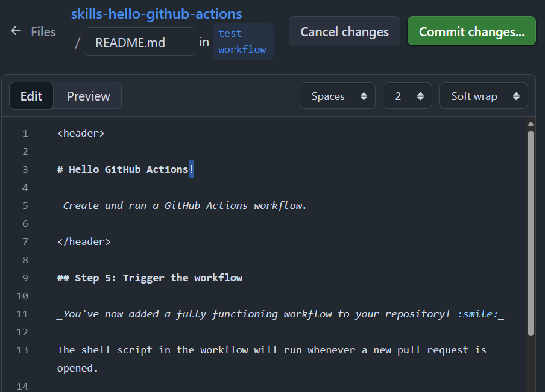545x392 pixels.
Task: Select the test-workflow branch label
Action: coord(242,42)
